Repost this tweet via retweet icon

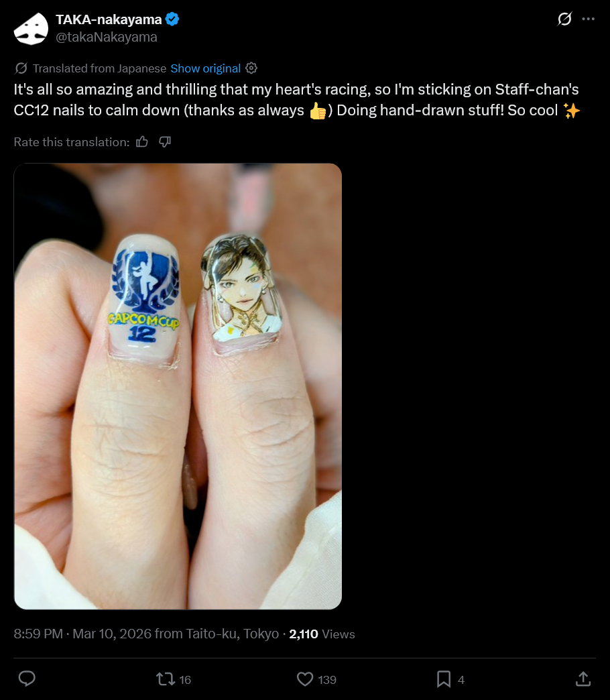(166, 679)
